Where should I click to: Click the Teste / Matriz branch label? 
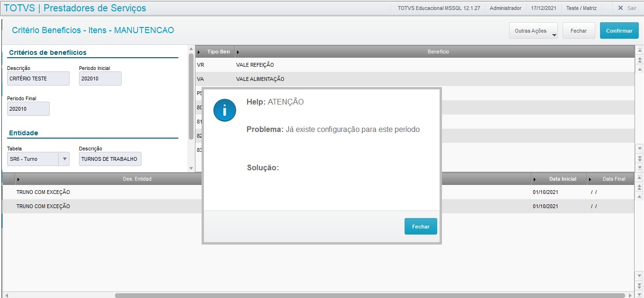582,8
